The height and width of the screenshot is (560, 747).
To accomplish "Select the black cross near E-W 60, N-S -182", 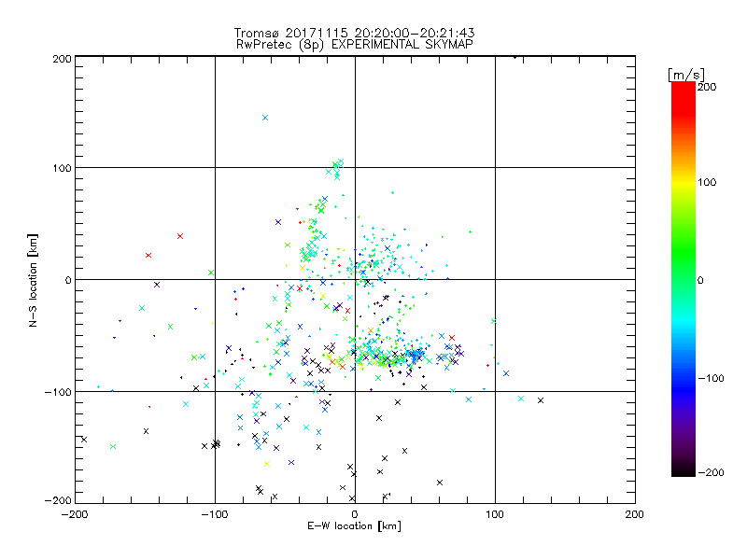I will pyautogui.click(x=440, y=483).
